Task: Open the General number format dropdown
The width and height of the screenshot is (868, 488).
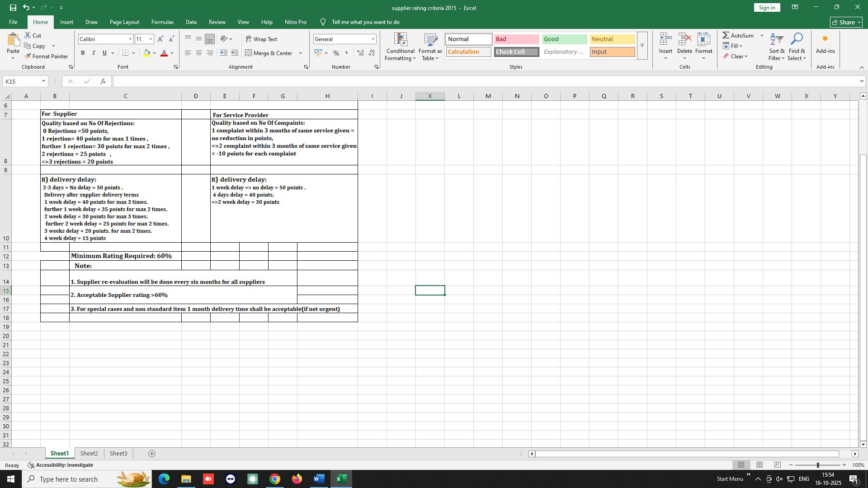Action: [x=373, y=39]
